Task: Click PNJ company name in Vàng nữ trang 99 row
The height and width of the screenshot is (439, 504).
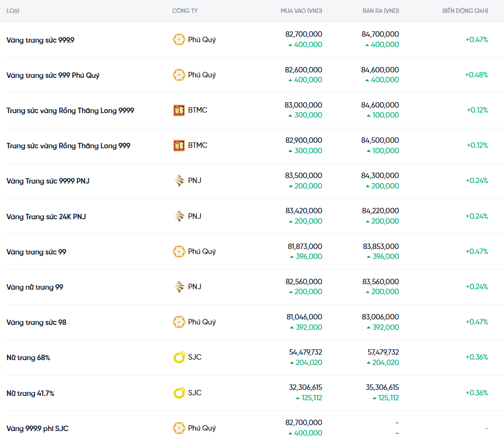Action: pyautogui.click(x=194, y=286)
